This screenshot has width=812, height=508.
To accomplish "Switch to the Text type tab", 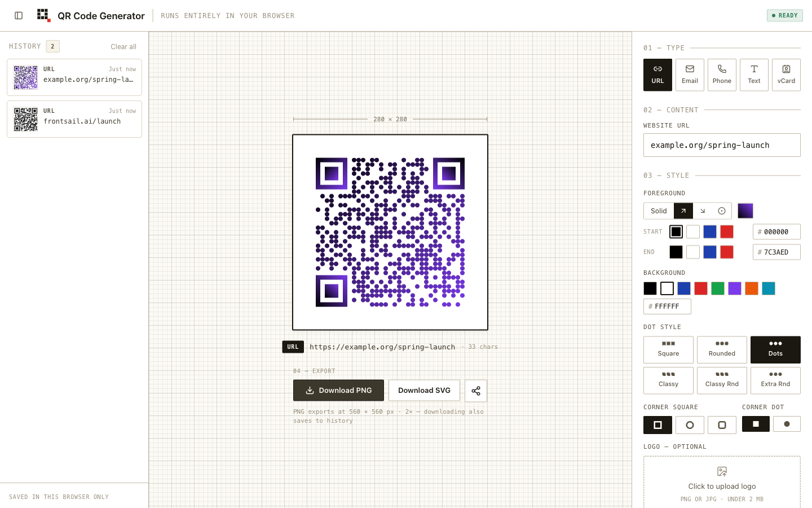I will 754,75.
